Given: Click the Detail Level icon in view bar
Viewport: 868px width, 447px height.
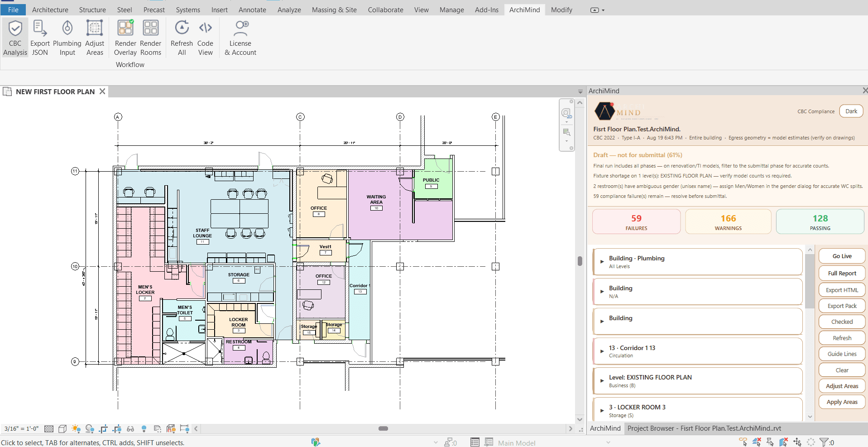Looking at the screenshot, I should [49, 428].
